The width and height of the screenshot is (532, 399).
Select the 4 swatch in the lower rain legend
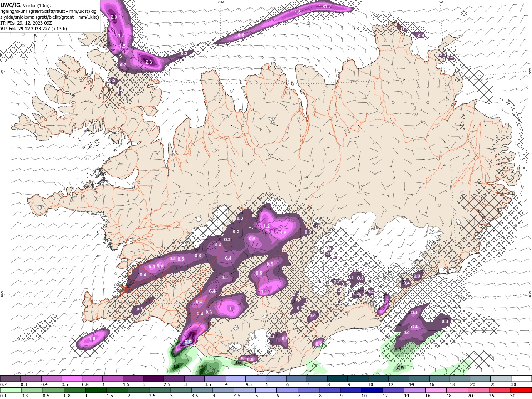pos(223,390)
